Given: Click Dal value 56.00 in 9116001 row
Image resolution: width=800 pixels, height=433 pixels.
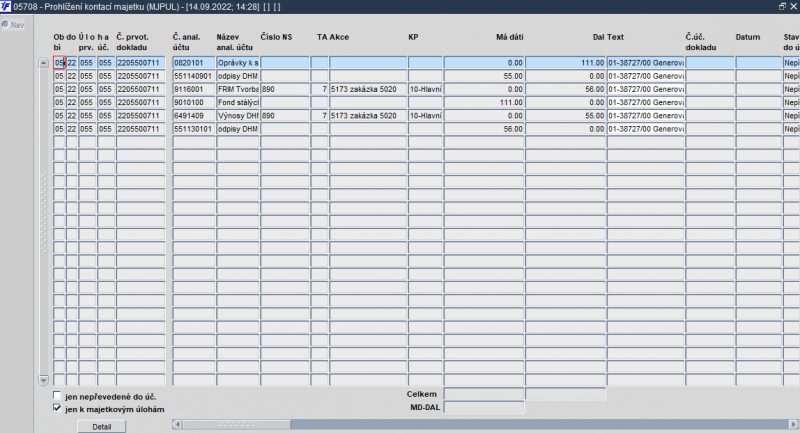Looking at the screenshot, I should pyautogui.click(x=565, y=89).
